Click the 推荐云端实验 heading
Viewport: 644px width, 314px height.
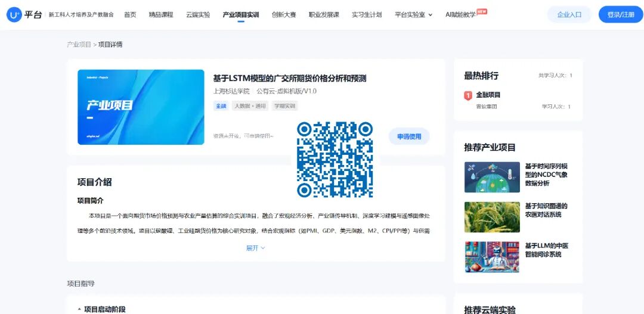[x=490, y=309]
